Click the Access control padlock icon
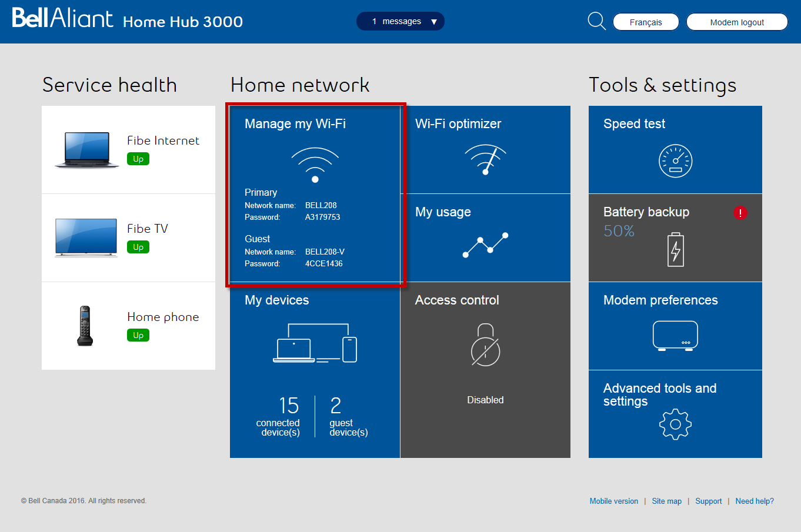This screenshot has height=532, width=801. click(x=486, y=345)
